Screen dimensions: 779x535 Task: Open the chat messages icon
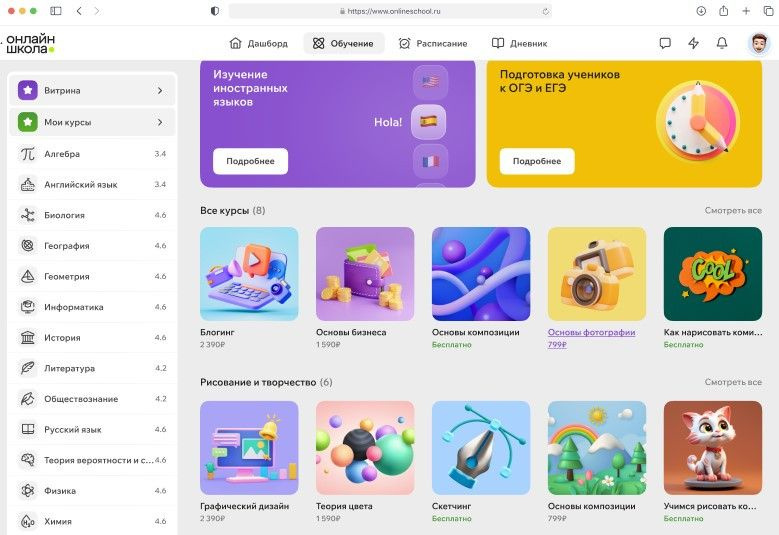(x=665, y=43)
